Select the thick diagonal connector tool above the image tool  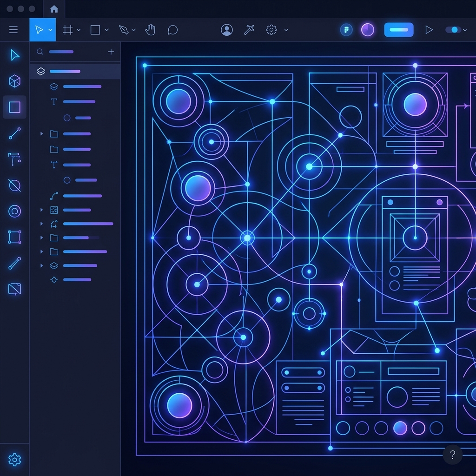coord(14,263)
